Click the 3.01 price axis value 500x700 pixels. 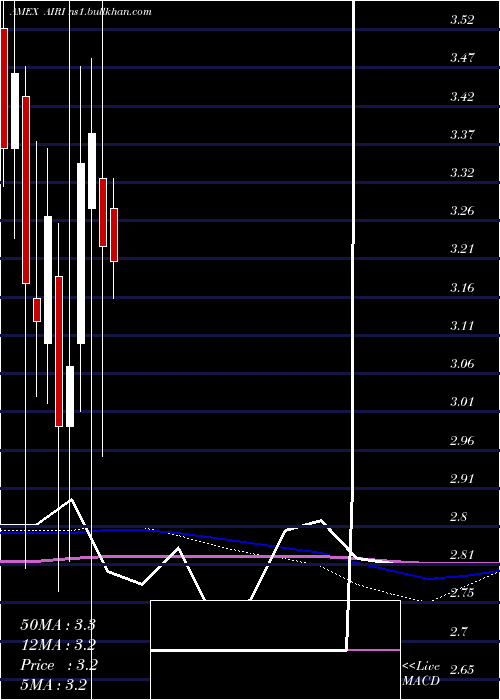[462, 401]
